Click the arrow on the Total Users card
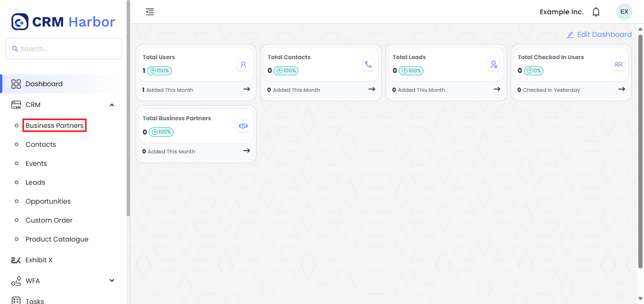This screenshot has height=304, width=644. 247,89
